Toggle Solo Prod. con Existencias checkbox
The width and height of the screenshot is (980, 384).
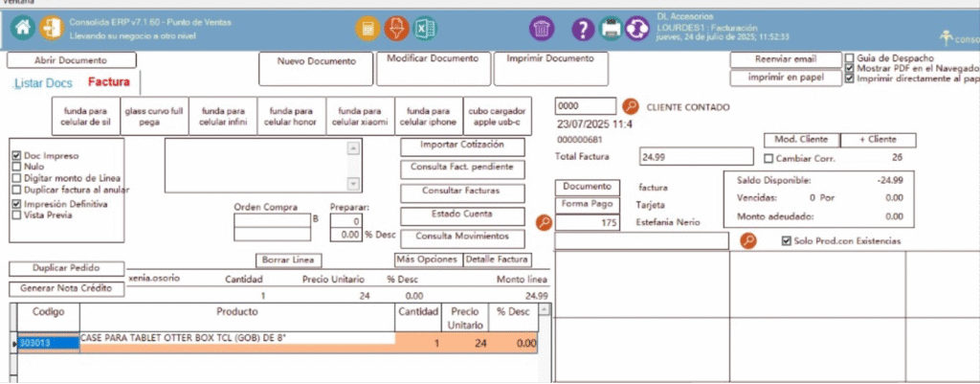[787, 241]
